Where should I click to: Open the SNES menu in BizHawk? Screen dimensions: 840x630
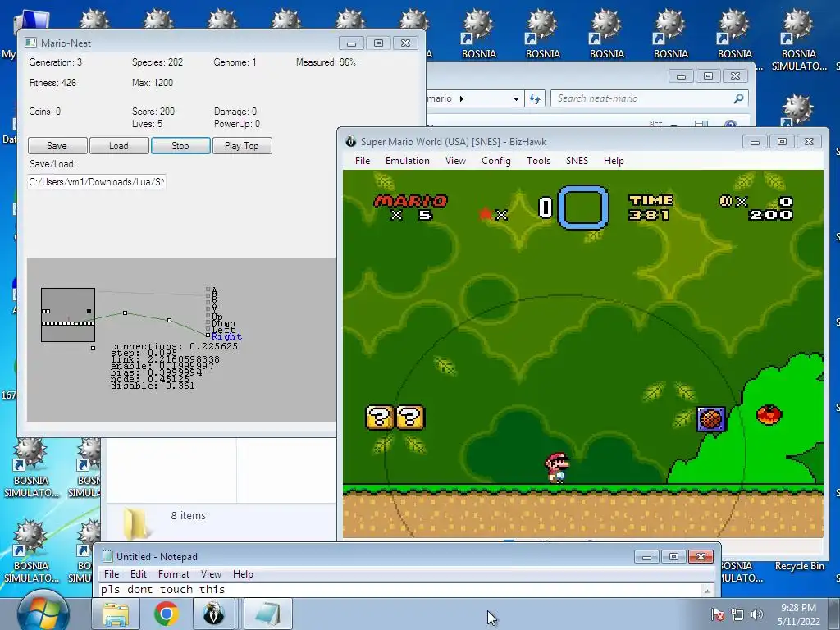coord(577,161)
